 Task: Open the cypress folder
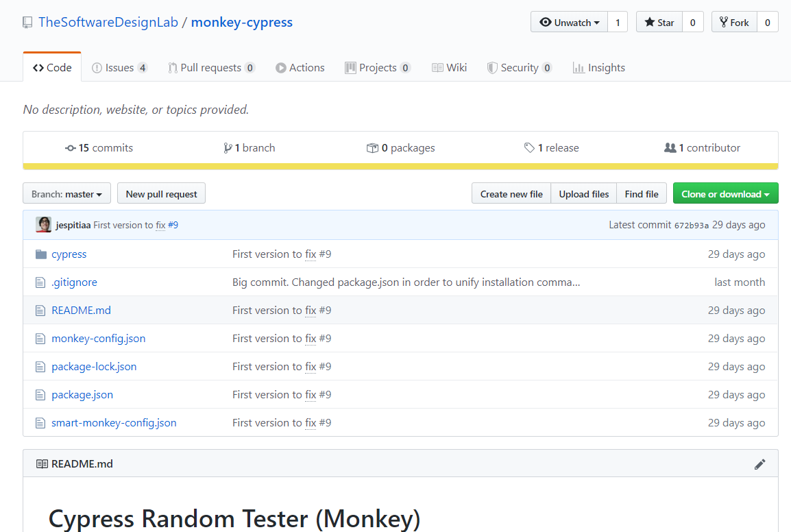coord(69,254)
